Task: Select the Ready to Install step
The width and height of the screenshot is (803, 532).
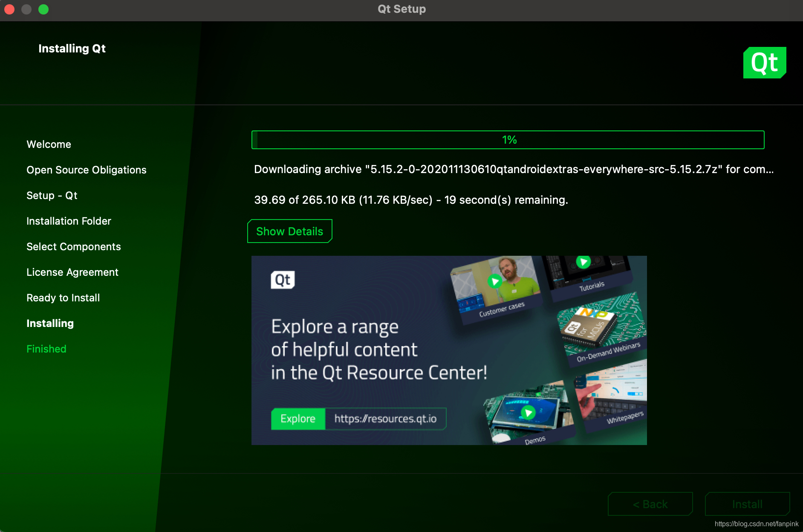Action: pos(63,298)
